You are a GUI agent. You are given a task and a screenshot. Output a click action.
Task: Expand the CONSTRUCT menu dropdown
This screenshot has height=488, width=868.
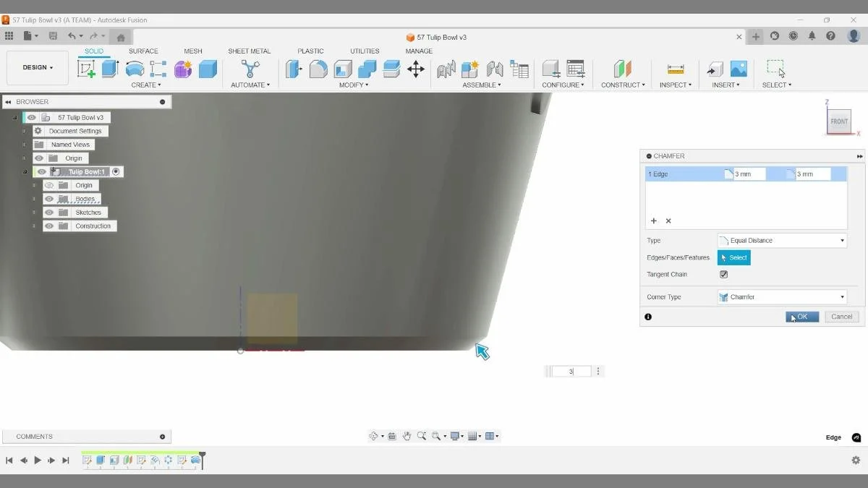tap(623, 85)
